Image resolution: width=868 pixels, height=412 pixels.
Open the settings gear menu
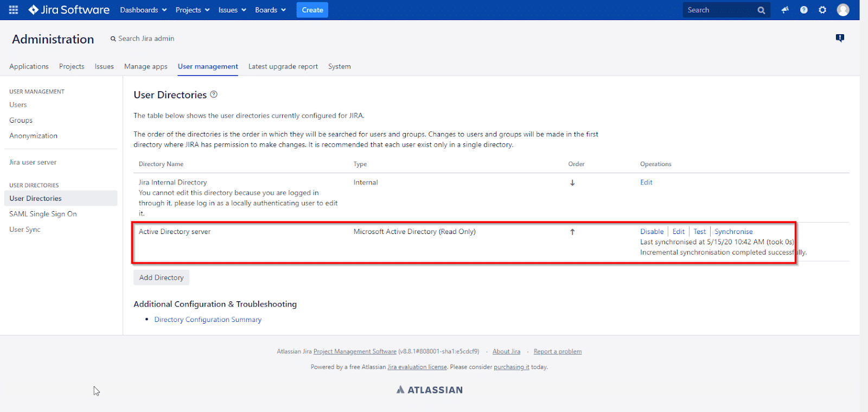pos(822,10)
